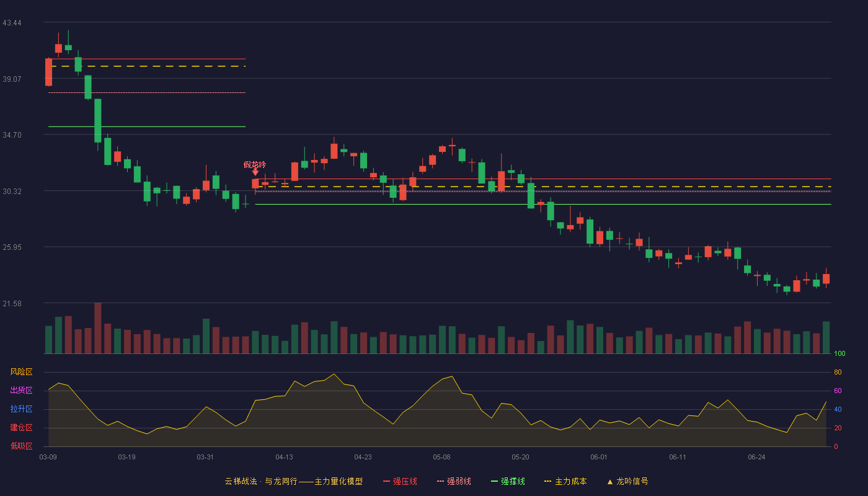The height and width of the screenshot is (496, 868).
Task: Click the 低吸区 zone label
Action: click(x=21, y=446)
